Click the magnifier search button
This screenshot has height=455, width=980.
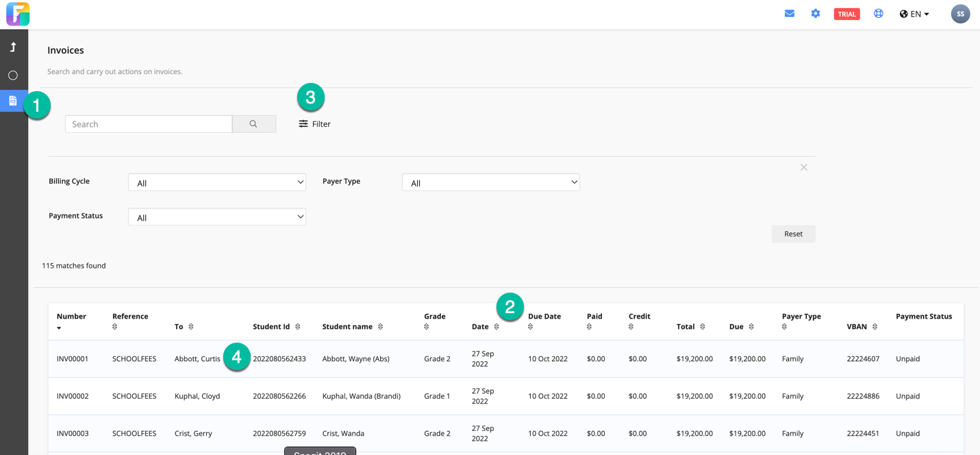tap(253, 124)
